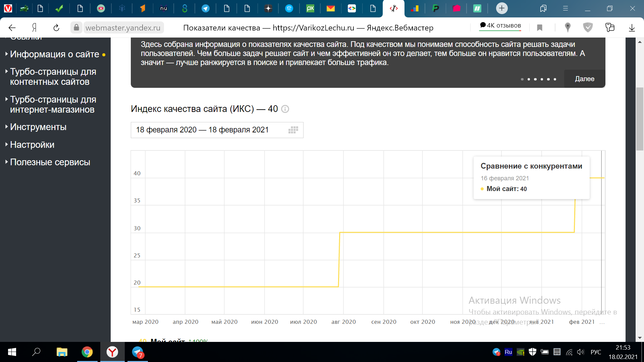This screenshot has width=644, height=362.
Task: Click the bookmark page icon
Action: coord(540,27)
